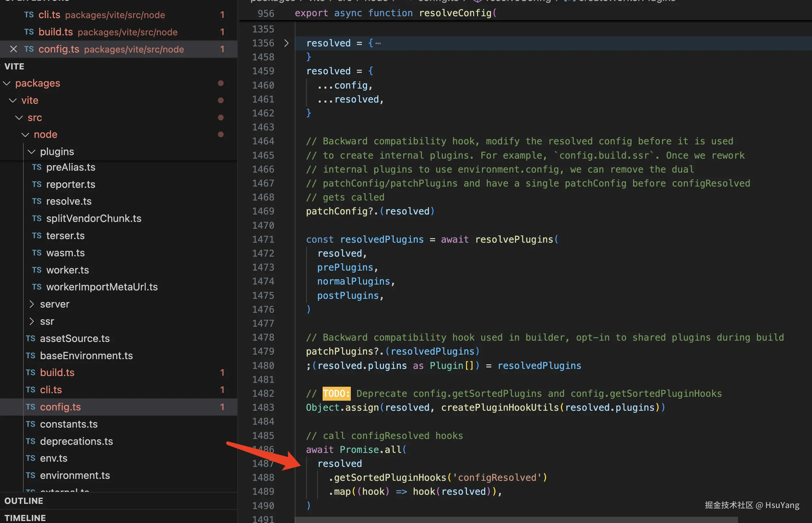Close the config.ts open editor

(x=13, y=49)
